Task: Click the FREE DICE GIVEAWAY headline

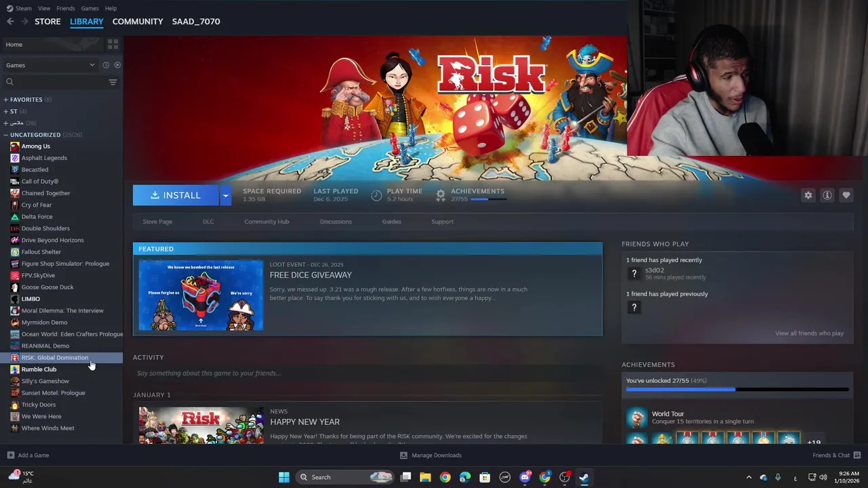Action: coord(311,275)
